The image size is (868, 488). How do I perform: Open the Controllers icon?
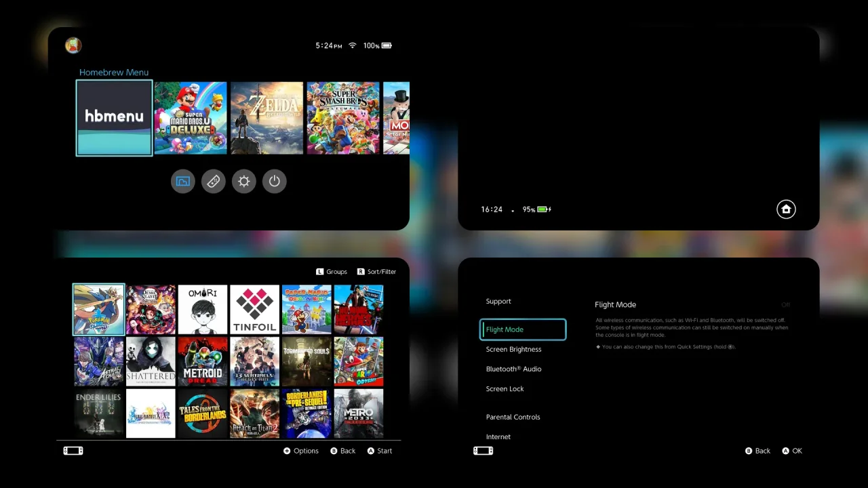coord(213,181)
